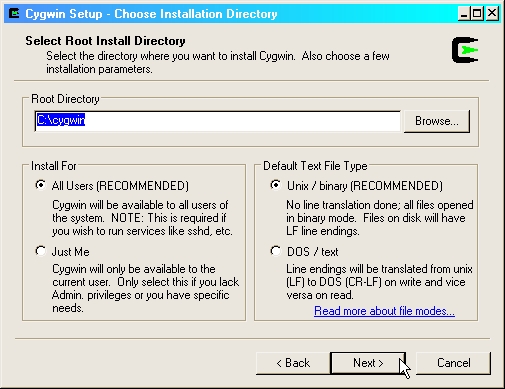
Task: Click the Root Directory path field
Action: [217, 121]
